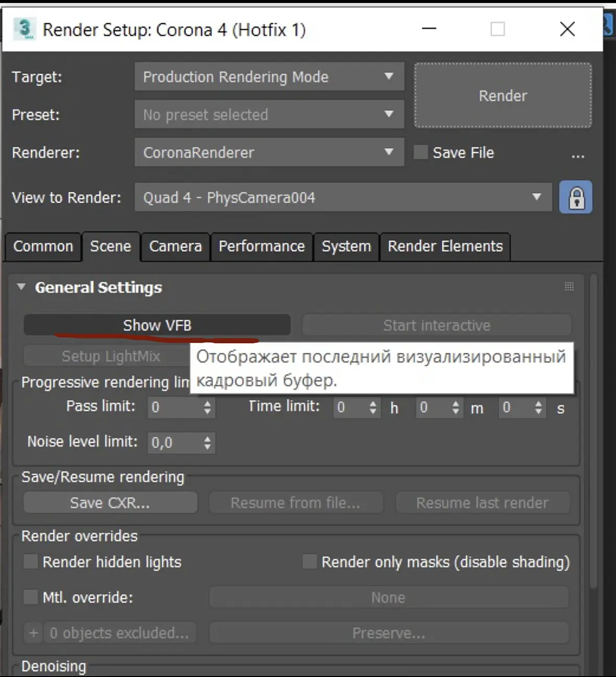Open the Preset dropdown
Viewport: 616px width, 677px height.
[269, 114]
